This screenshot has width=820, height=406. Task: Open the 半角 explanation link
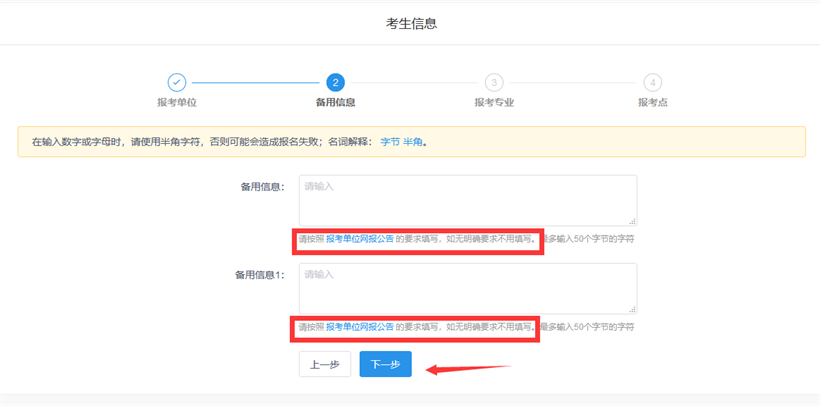coord(412,142)
